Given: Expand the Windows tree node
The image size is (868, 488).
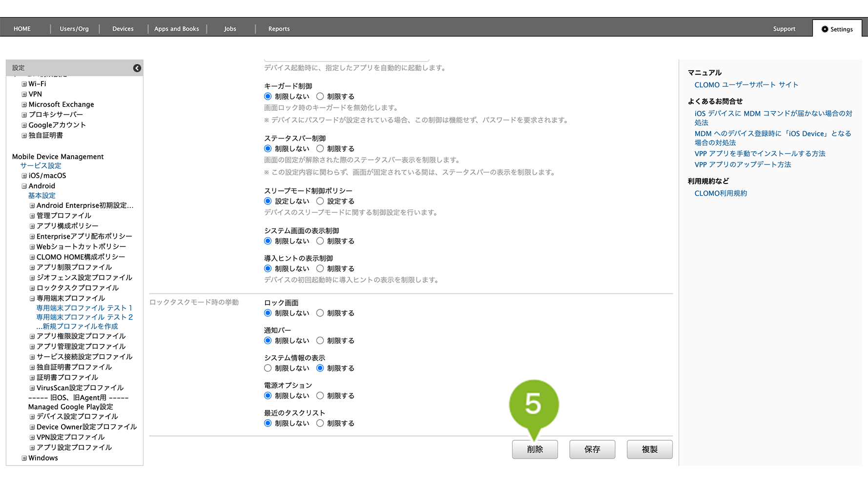Looking at the screenshot, I should 24,458.
